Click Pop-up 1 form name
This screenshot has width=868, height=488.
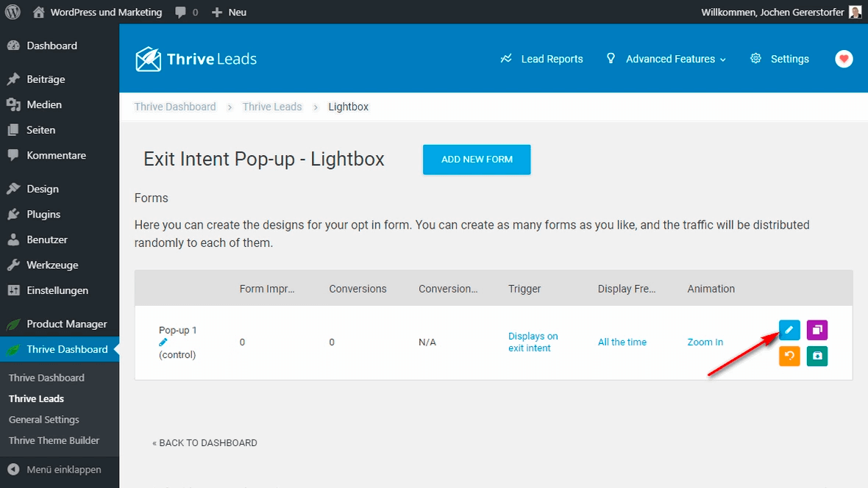coord(178,330)
